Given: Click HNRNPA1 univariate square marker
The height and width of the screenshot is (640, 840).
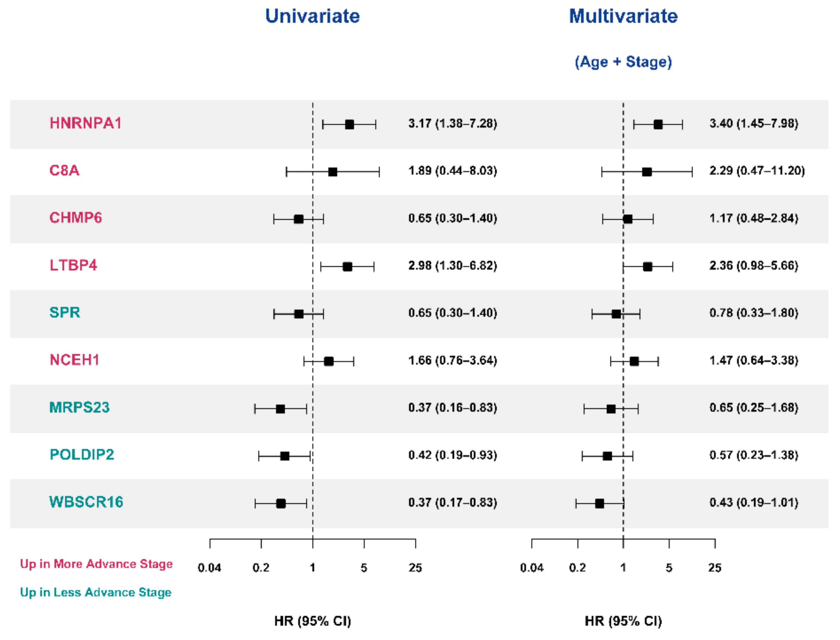Looking at the screenshot, I should tap(349, 124).
